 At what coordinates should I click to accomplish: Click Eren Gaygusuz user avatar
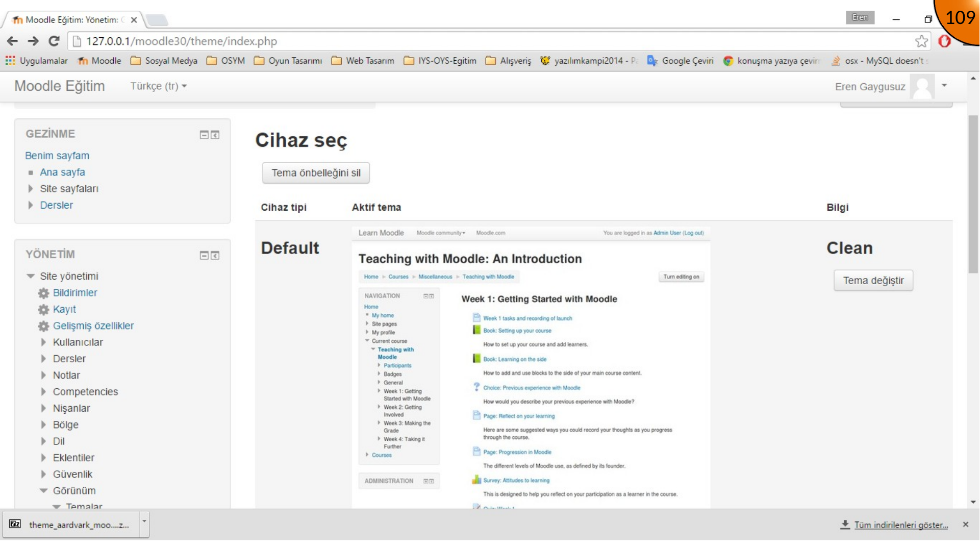[922, 87]
